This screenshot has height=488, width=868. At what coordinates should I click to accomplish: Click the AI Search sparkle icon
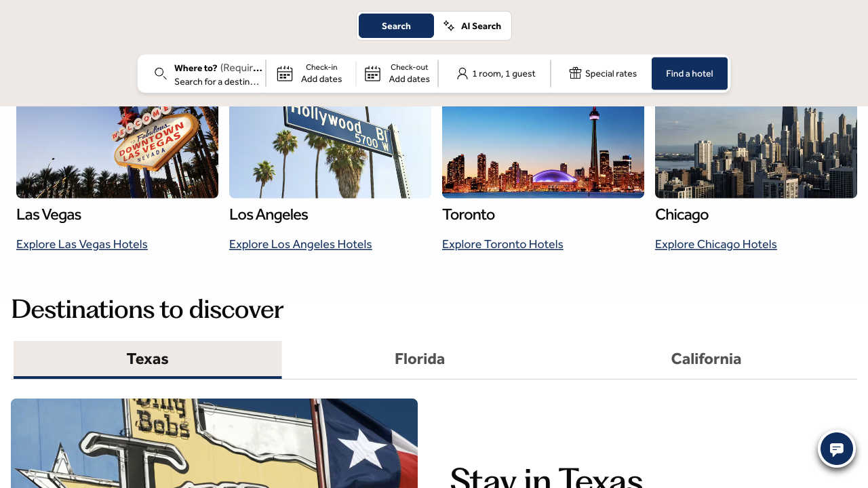tap(449, 26)
